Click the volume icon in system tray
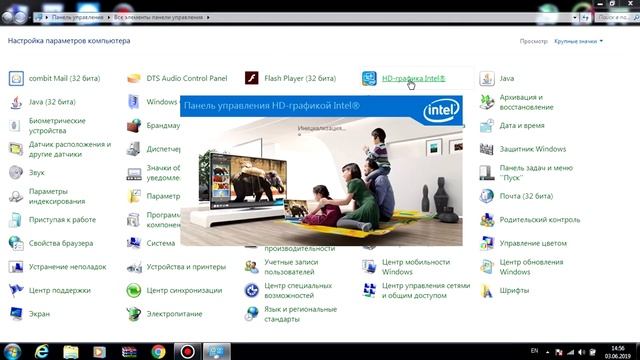 [582, 352]
